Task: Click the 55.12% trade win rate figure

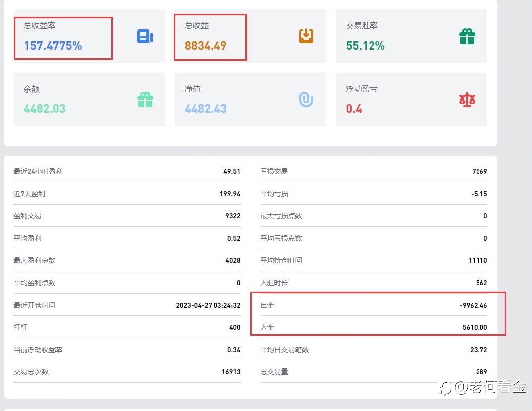Action: pyautogui.click(x=366, y=46)
